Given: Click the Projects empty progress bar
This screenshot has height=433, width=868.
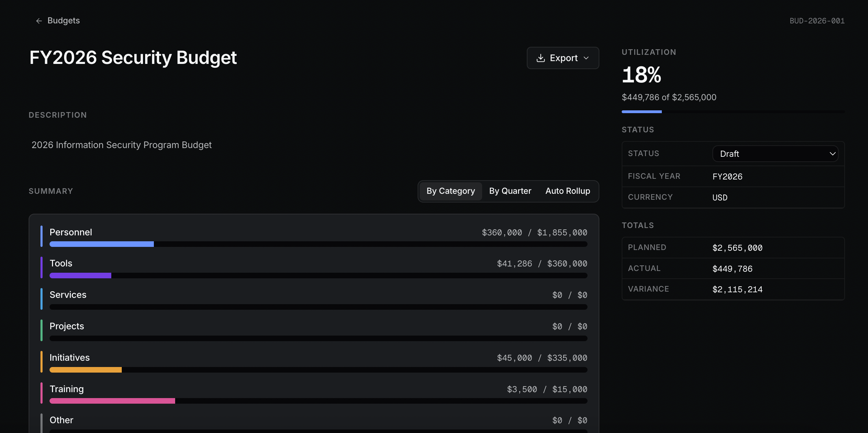Looking at the screenshot, I should click(318, 338).
